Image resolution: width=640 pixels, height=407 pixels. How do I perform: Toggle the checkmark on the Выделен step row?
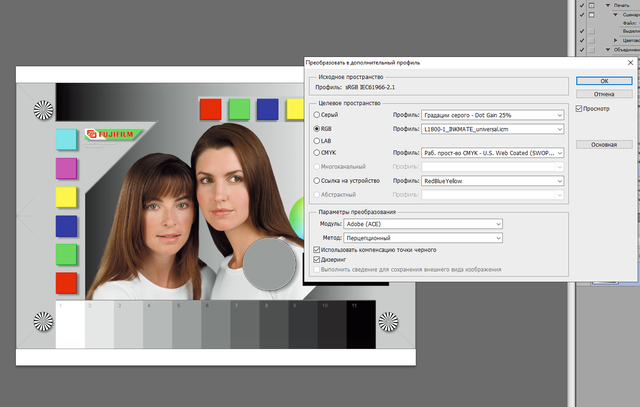pyautogui.click(x=582, y=31)
